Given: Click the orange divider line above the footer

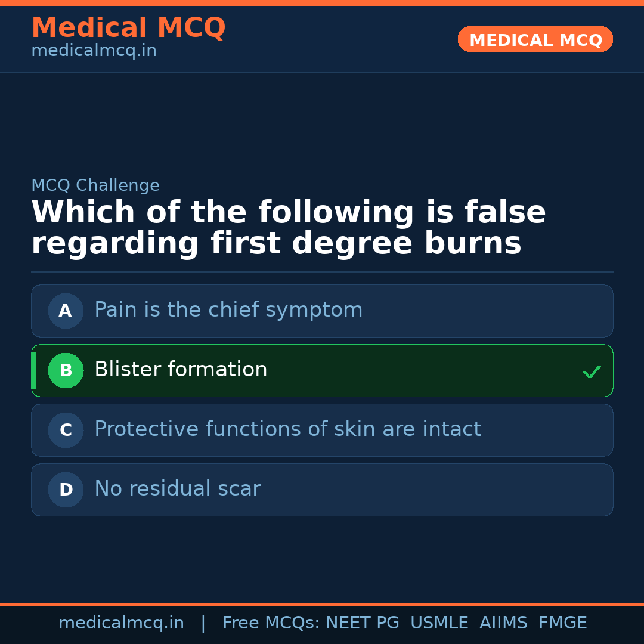Looking at the screenshot, I should 322,603.
